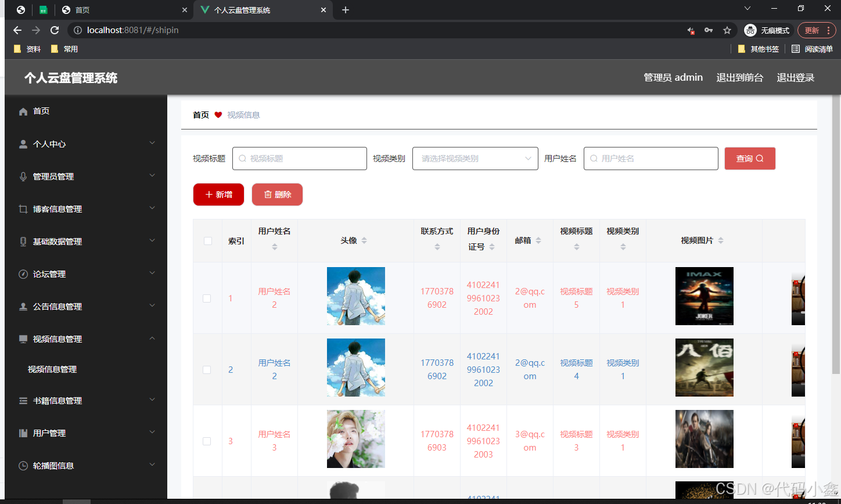This screenshot has width=841, height=504.
Task: Sort by 用户身份证号 column arrows
Action: click(x=492, y=247)
